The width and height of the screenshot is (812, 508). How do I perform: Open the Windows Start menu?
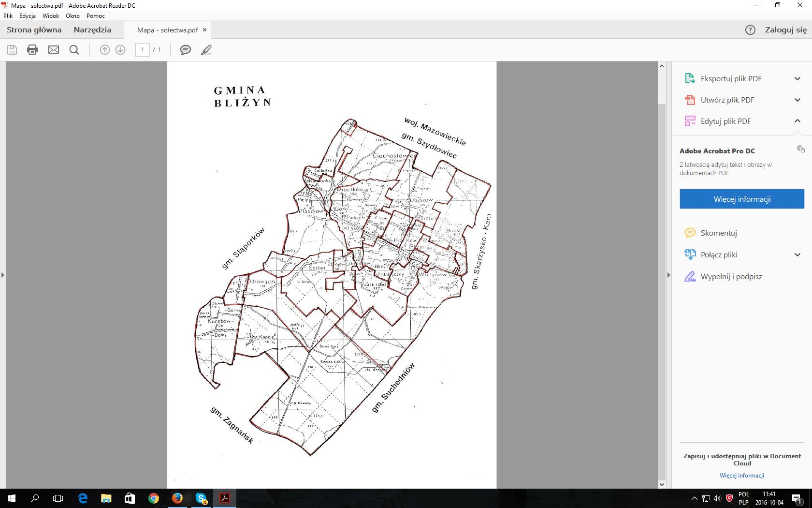[12, 498]
